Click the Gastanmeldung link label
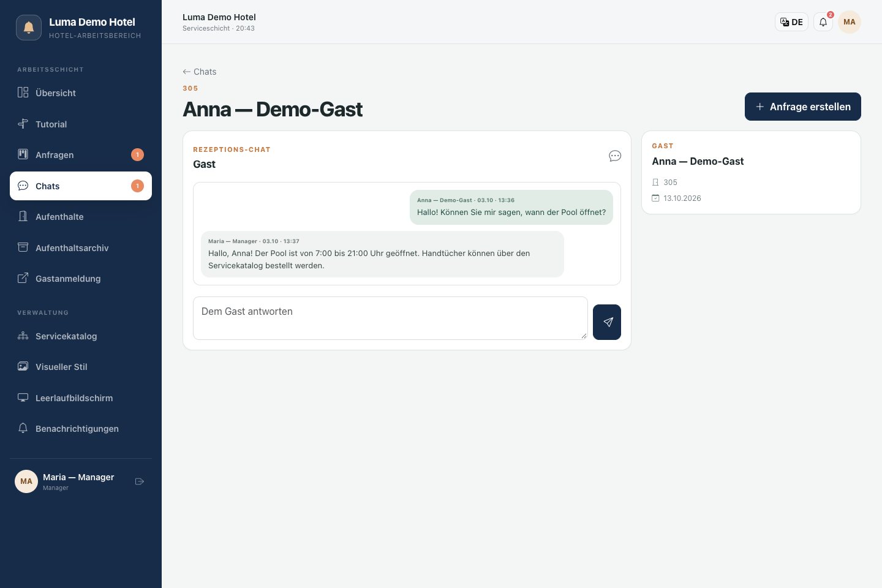The image size is (882, 588). coord(68,279)
